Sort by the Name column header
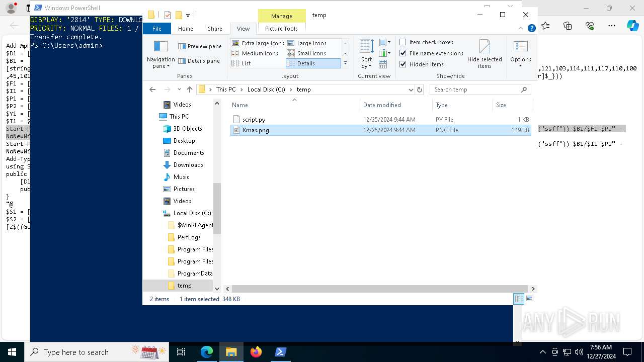Image resolution: width=644 pixels, height=362 pixels. 295,105
